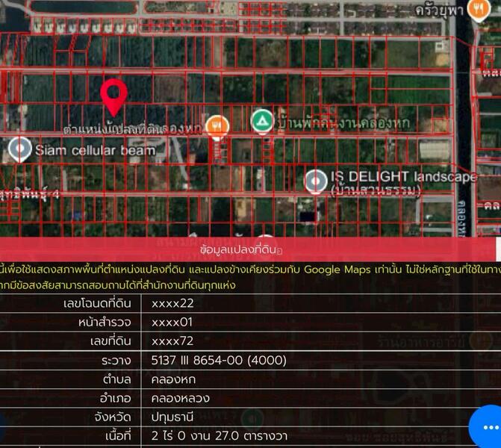
Task: Select the ตำบล value คลองหก
Action: coord(171,379)
